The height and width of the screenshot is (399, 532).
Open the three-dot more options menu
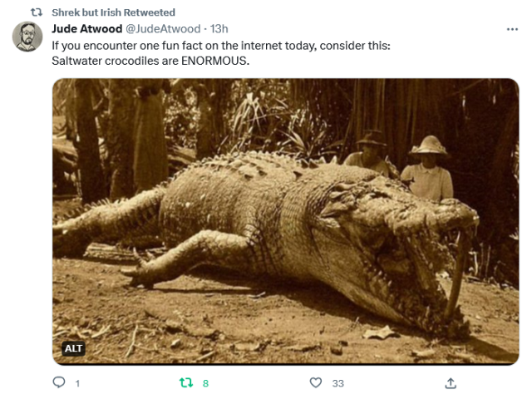[512, 29]
